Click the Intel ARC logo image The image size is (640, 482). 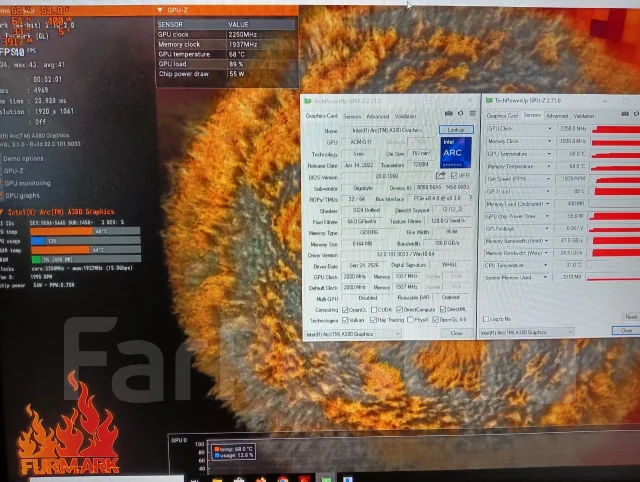[456, 153]
